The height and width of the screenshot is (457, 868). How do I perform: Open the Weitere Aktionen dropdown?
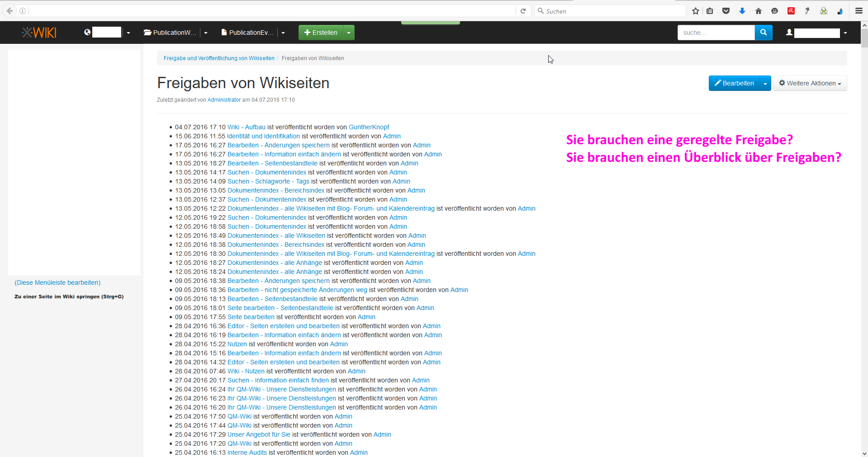(810, 84)
